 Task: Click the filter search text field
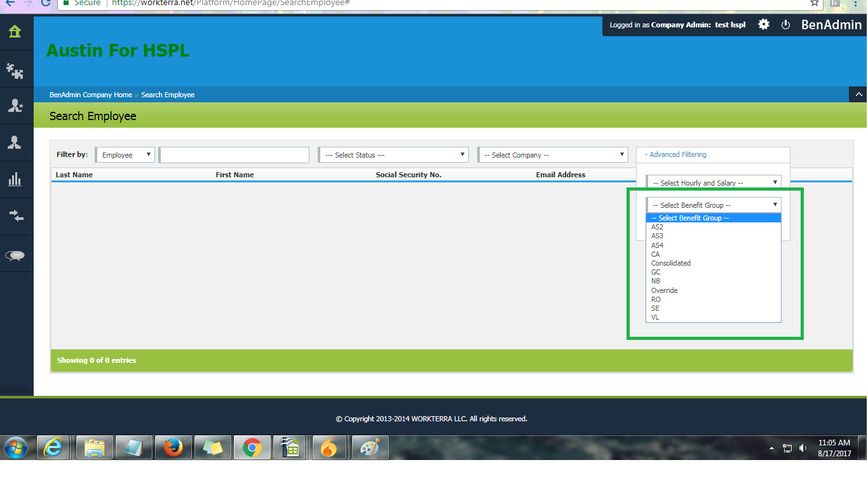pos(234,155)
